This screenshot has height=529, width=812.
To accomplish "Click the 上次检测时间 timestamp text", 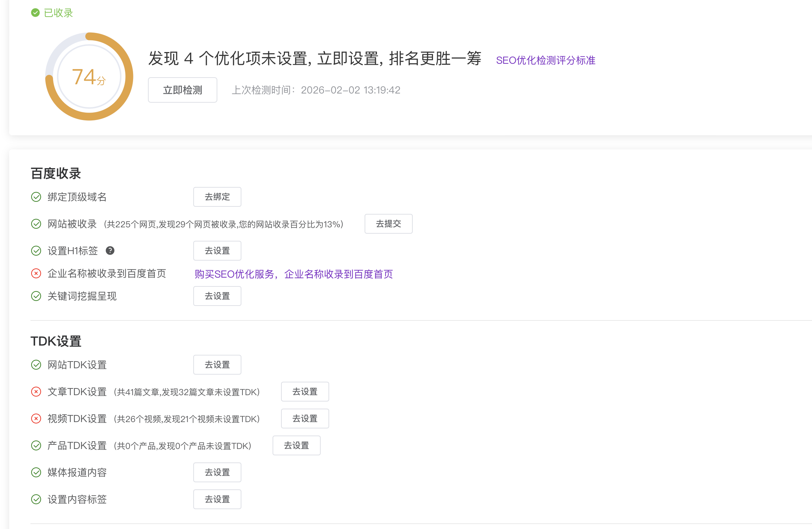I will 316,90.
